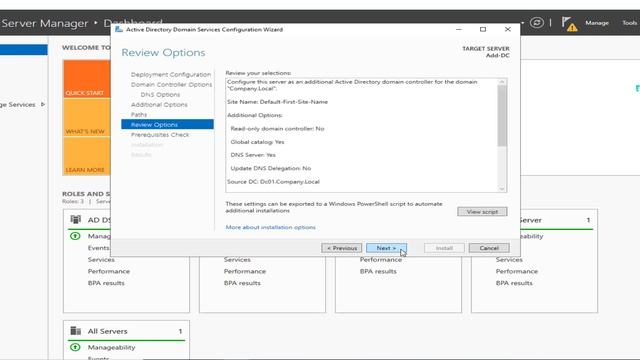Click the LEARN MORE tile in Server Manager
Viewport: 640px width, 360px height.
pos(87,156)
